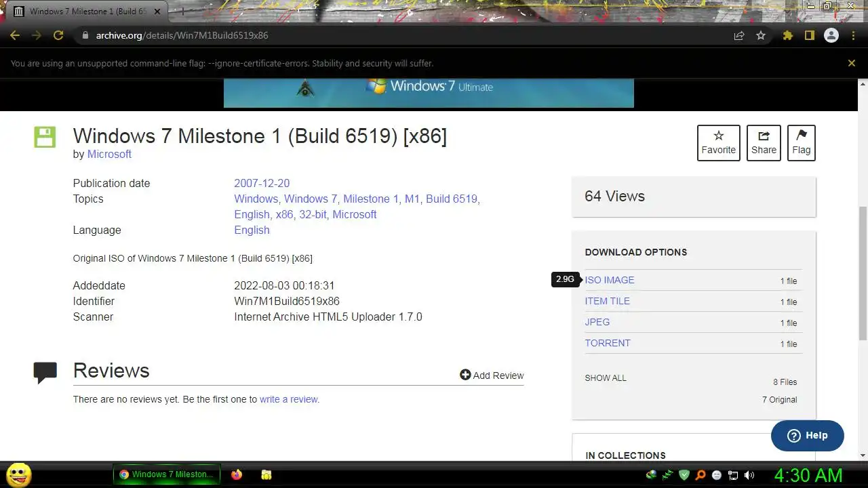This screenshot has height=488, width=868.
Task: Go back with the browser back arrow
Action: point(15,35)
